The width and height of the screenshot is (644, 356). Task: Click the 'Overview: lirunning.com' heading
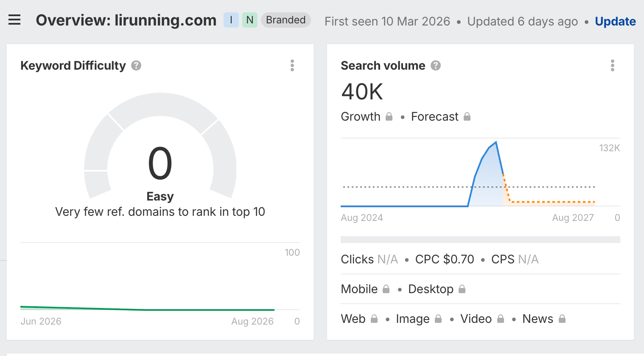(x=126, y=20)
